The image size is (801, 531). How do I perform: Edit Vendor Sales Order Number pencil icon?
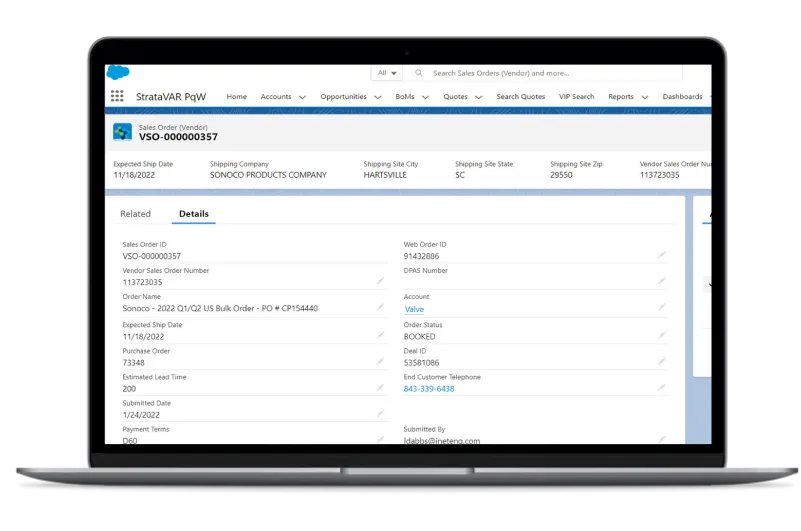tap(381, 281)
